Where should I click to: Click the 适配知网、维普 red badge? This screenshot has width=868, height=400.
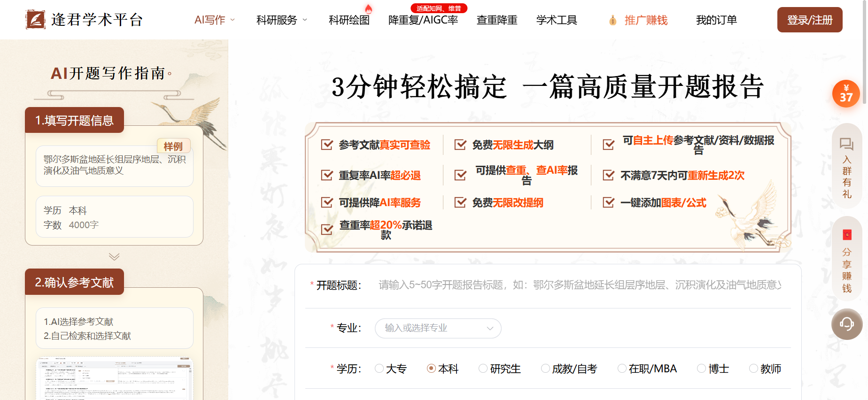[x=439, y=8]
